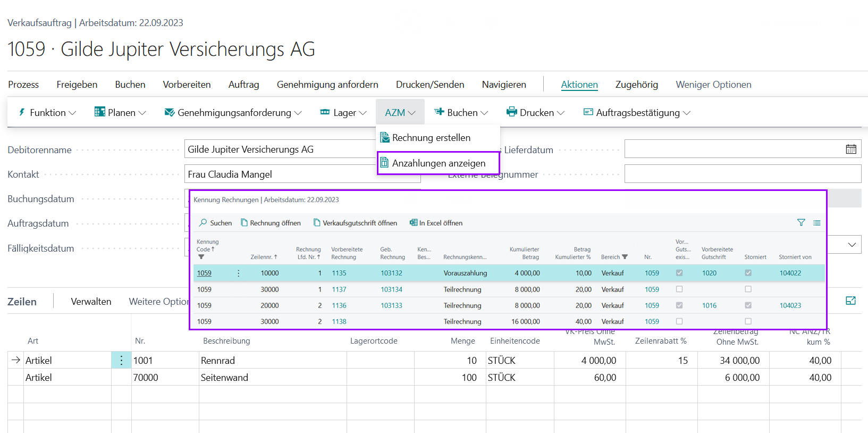
Task: Choose Anzahlungen anzeigen from the AZM menu
Action: (439, 163)
